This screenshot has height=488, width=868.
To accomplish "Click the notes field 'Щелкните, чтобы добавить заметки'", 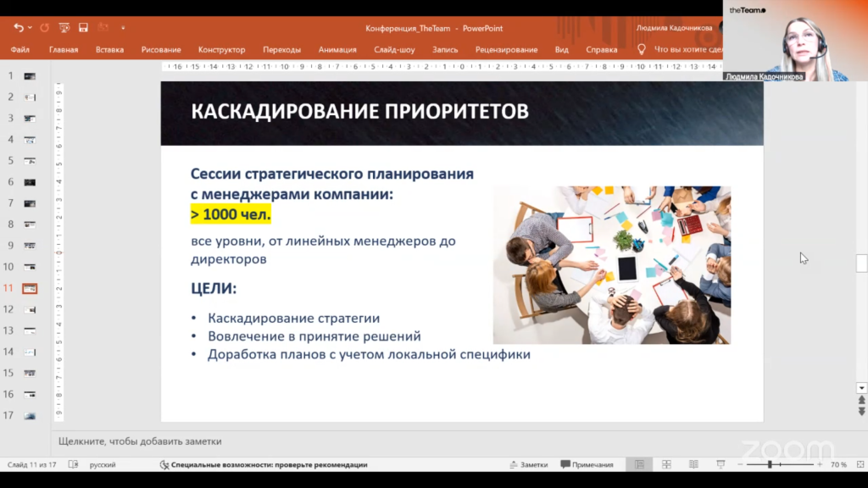I will coord(140,441).
